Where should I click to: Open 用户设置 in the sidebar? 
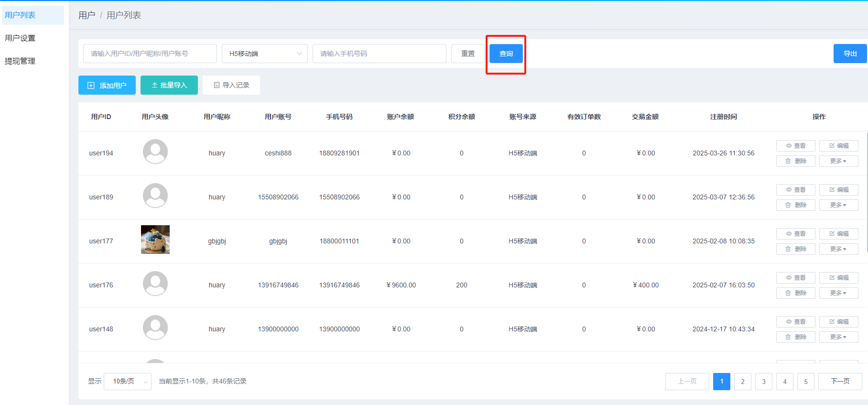[20, 38]
